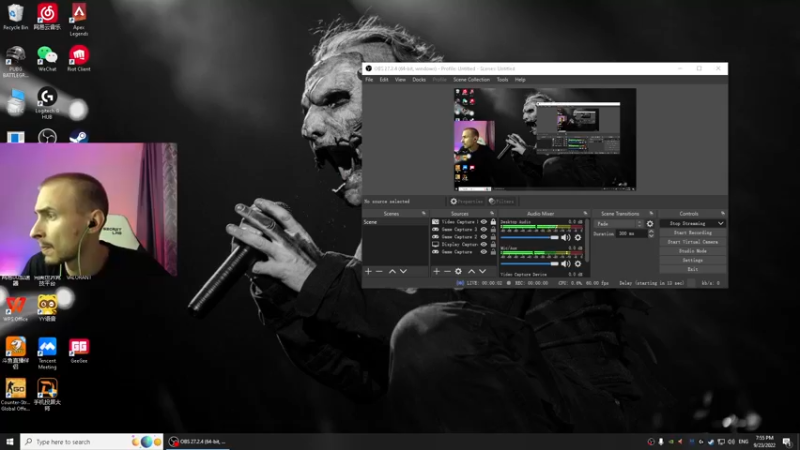800x450 pixels.
Task: Mute Mic/Aux speaker icon
Action: click(566, 264)
